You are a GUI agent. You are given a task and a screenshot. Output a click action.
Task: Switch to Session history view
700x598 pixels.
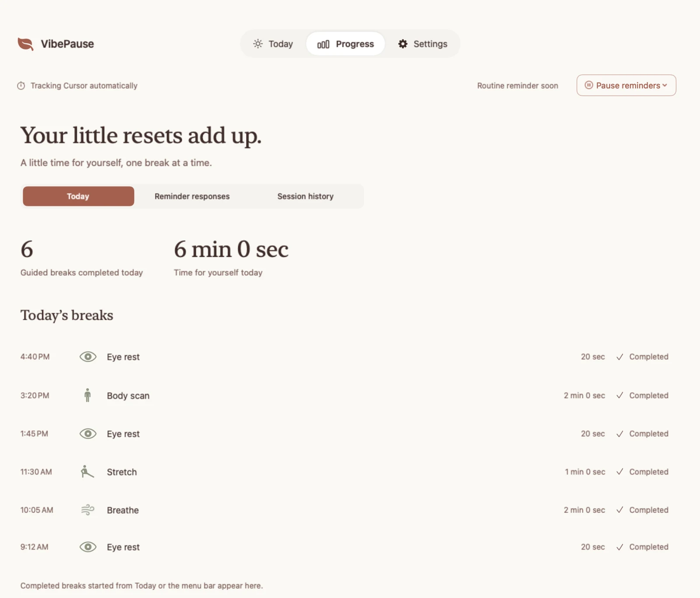tap(305, 196)
